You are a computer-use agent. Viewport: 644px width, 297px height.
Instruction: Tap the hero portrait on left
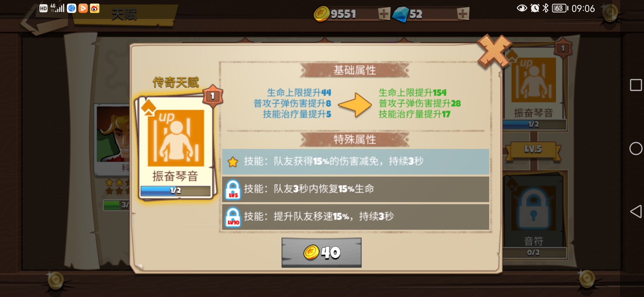(x=113, y=134)
